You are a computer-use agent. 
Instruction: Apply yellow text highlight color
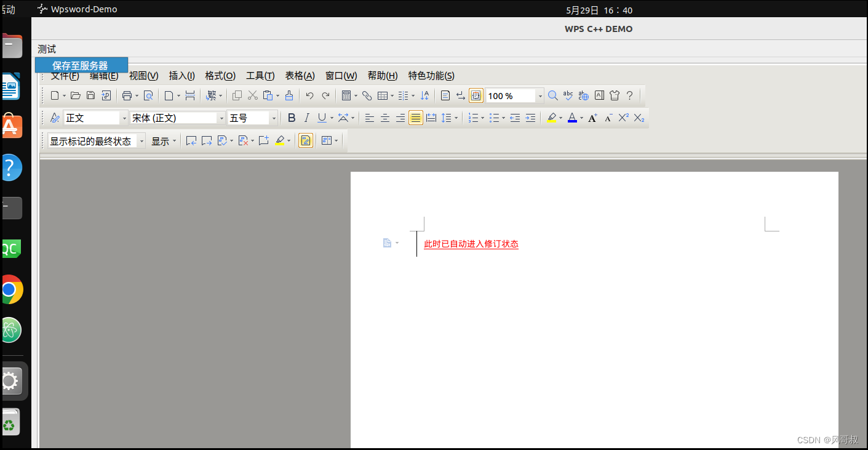(x=552, y=118)
